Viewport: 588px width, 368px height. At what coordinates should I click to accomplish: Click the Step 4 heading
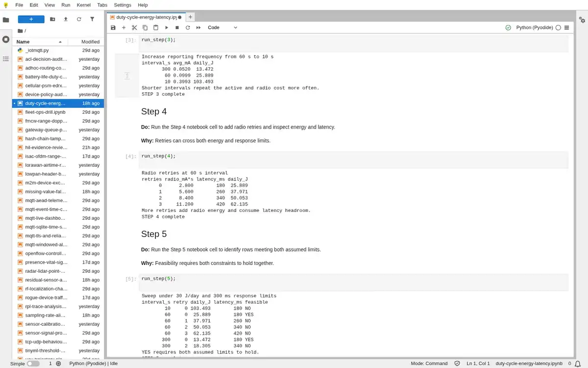pyautogui.click(x=154, y=111)
